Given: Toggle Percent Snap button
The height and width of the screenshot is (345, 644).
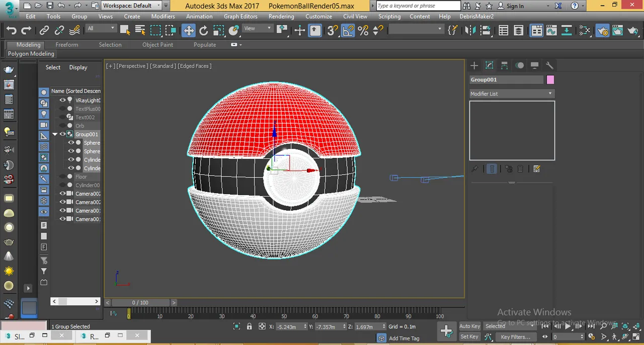Looking at the screenshot, I should [363, 31].
